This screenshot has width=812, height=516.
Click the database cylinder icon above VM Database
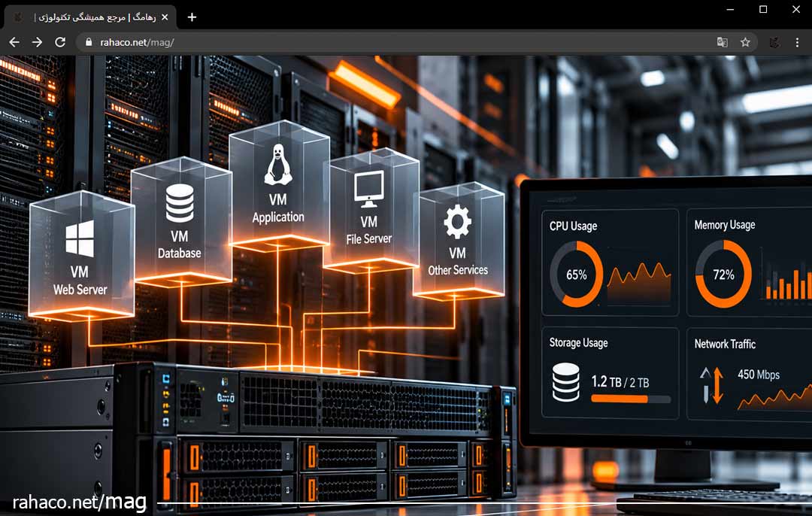(180, 203)
